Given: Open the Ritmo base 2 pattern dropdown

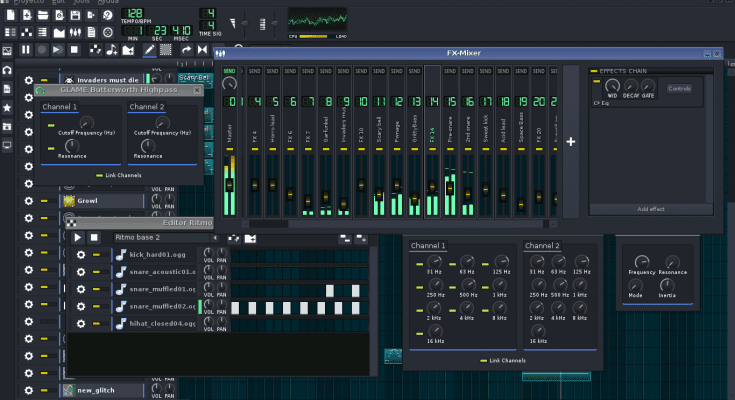Looking at the screenshot, I should tap(215, 237).
